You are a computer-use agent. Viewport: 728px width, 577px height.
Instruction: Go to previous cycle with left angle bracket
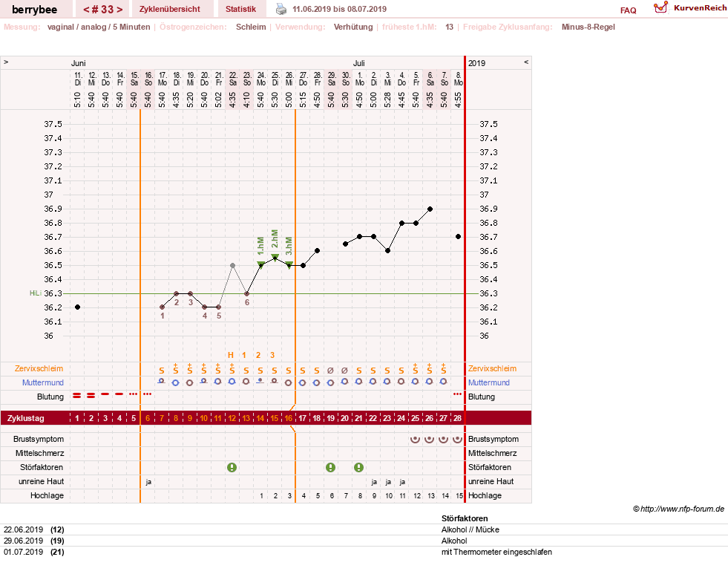(86, 10)
